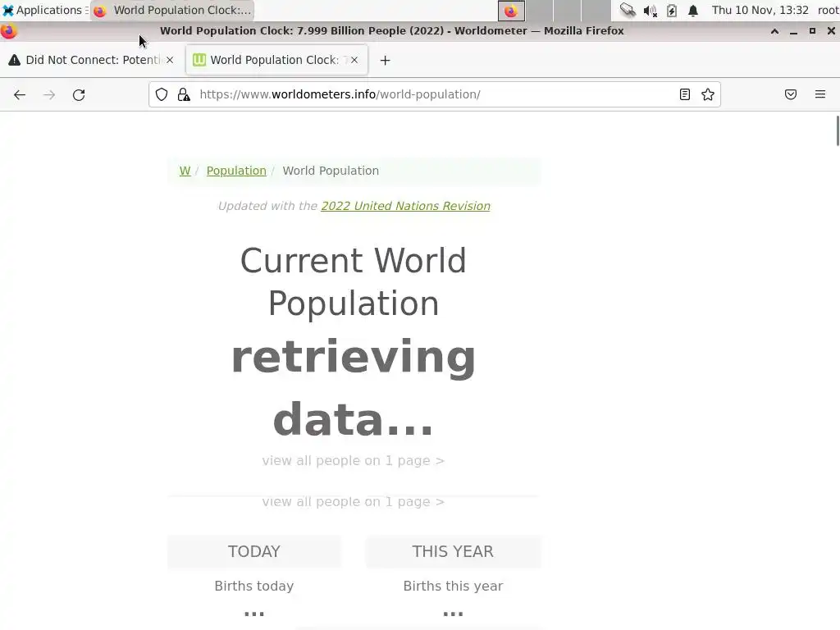Open power manager battery icon
Screen dimensions: 840x630
[672, 10]
